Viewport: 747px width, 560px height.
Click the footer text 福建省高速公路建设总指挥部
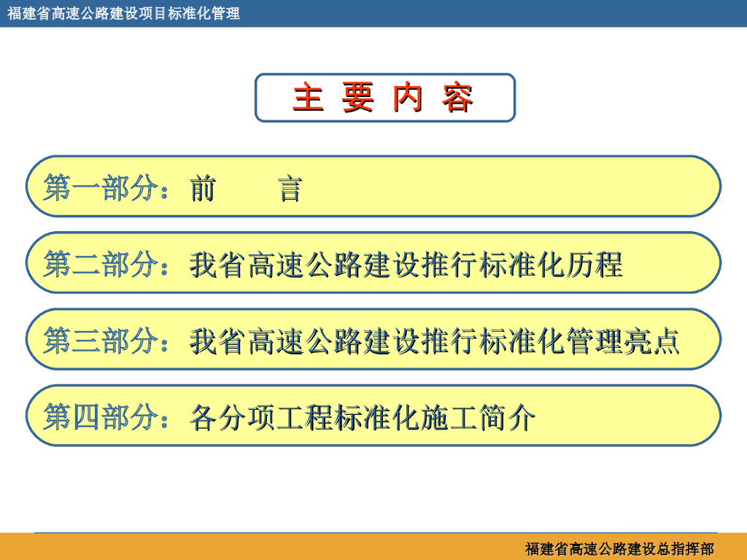[x=619, y=548]
